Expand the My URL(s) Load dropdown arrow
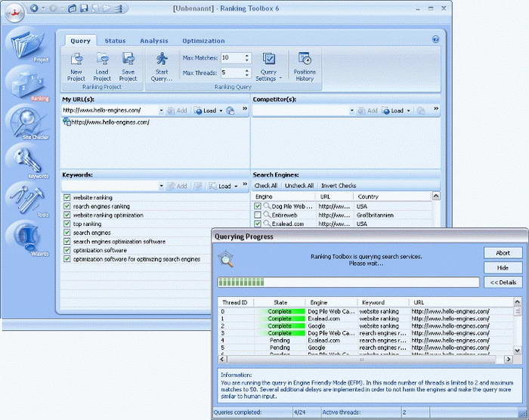This screenshot has width=529, height=420. pyautogui.click(x=221, y=110)
